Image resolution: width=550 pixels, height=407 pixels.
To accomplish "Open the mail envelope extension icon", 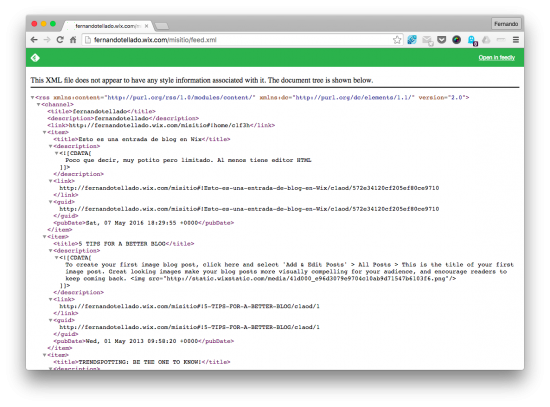I will (x=427, y=40).
